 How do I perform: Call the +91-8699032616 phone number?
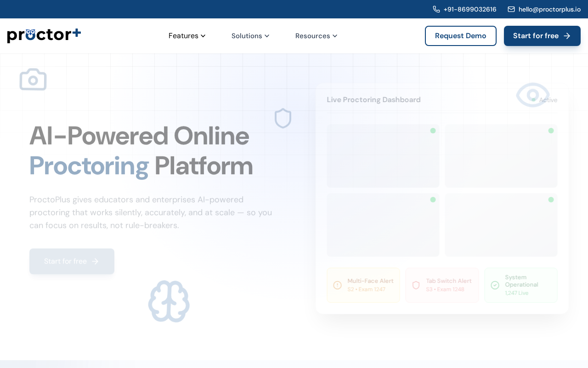[470, 9]
